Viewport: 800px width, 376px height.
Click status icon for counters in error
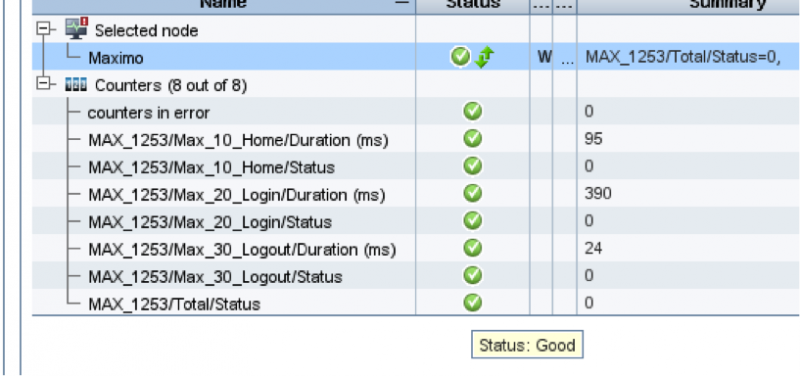pyautogui.click(x=472, y=111)
